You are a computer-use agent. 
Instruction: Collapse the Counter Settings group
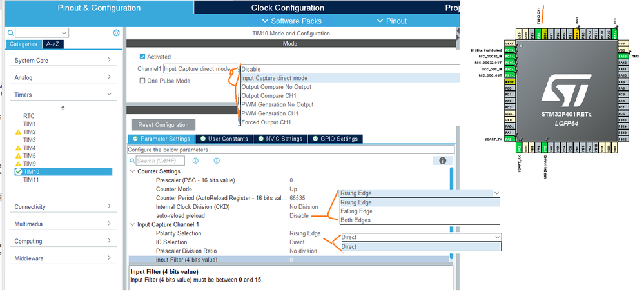pyautogui.click(x=132, y=171)
